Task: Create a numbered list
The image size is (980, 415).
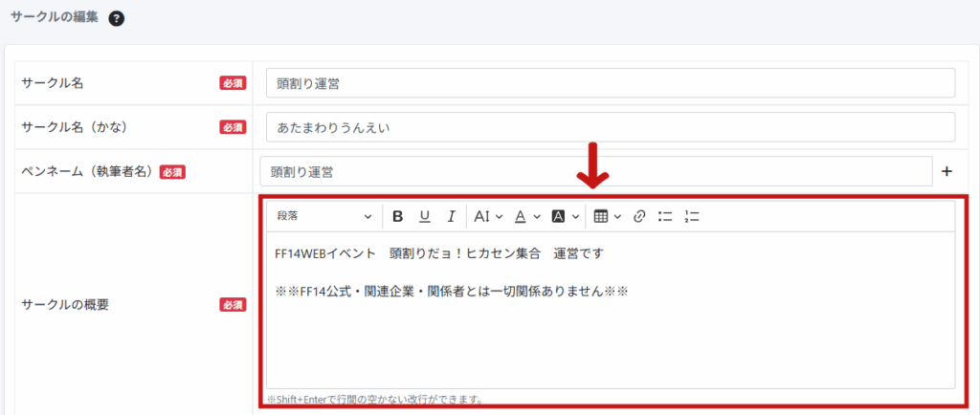Action: click(x=692, y=217)
